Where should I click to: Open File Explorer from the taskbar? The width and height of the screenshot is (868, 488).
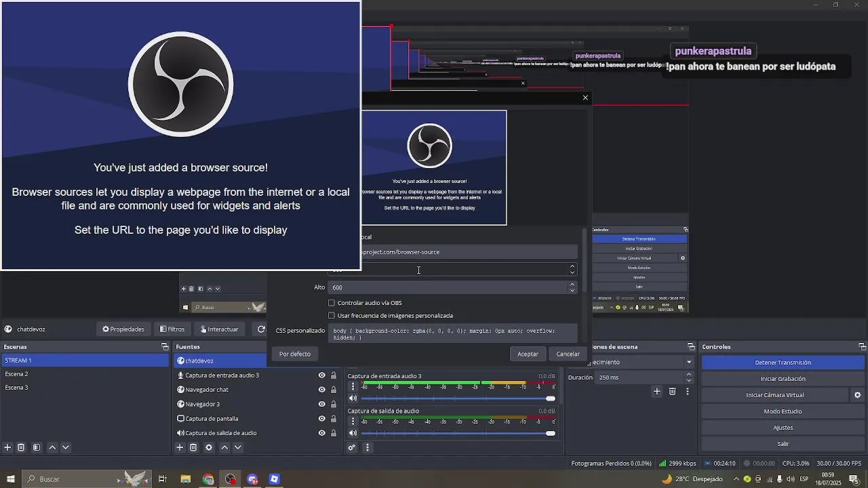click(x=185, y=479)
